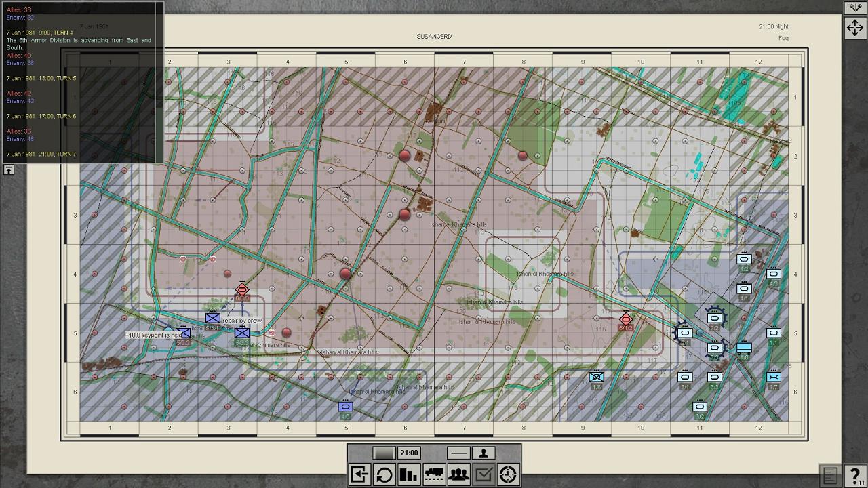Screen dimensions: 868x488
Task: Click the single person silhouette button
Action: pos(484,453)
